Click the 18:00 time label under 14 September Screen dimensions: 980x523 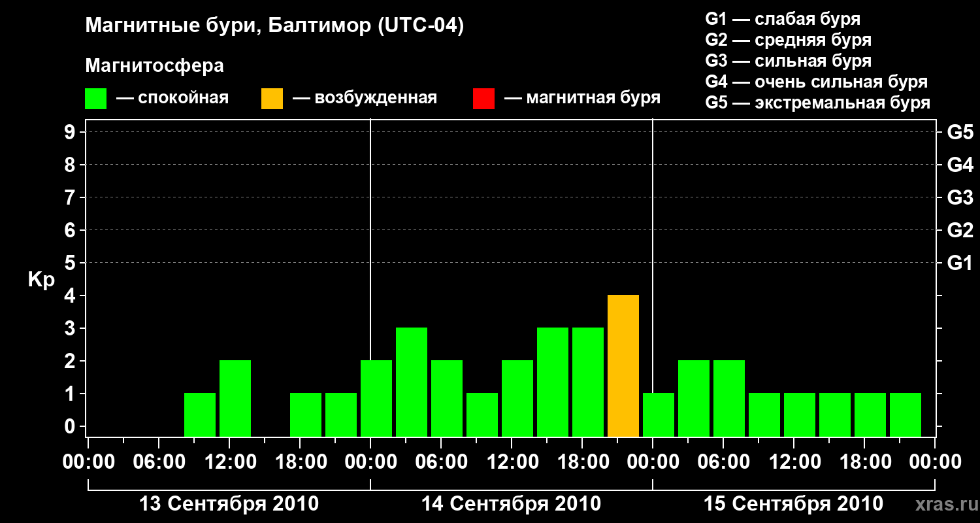point(582,462)
